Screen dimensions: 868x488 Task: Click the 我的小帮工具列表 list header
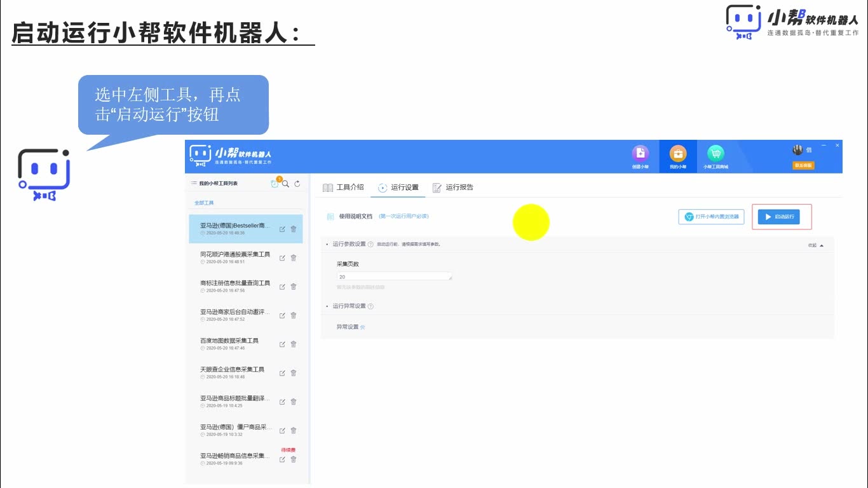coord(214,184)
